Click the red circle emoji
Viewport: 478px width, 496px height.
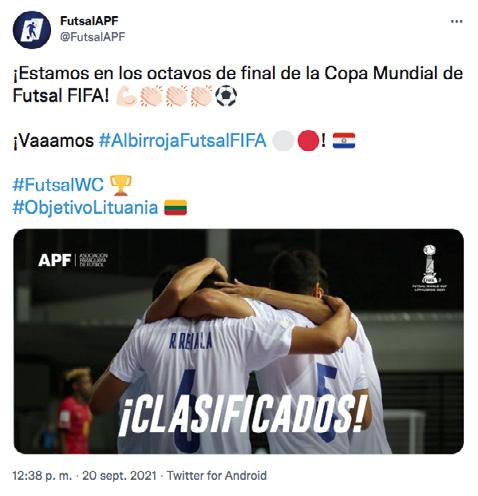[308, 140]
